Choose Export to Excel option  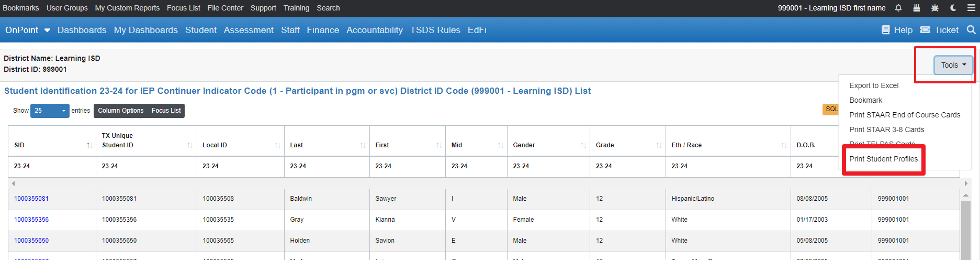pos(874,85)
